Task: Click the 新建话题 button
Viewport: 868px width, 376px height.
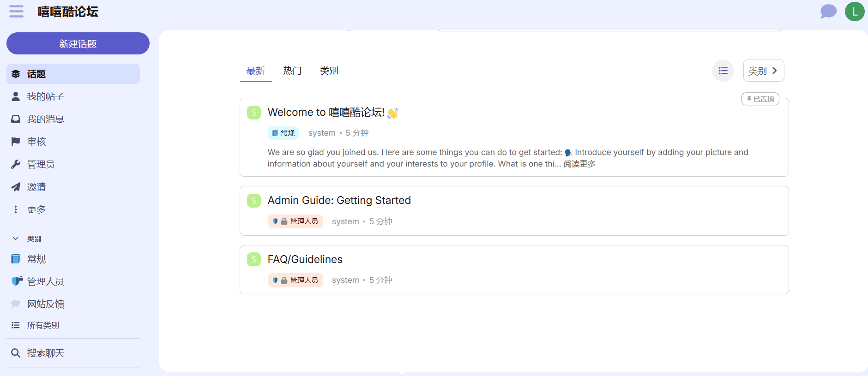Action: pyautogui.click(x=78, y=44)
